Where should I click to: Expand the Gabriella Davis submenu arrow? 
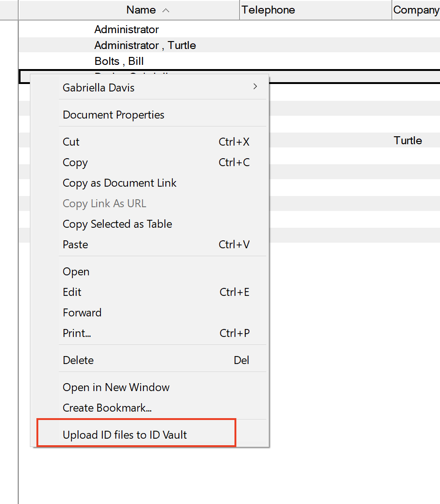coord(255,86)
